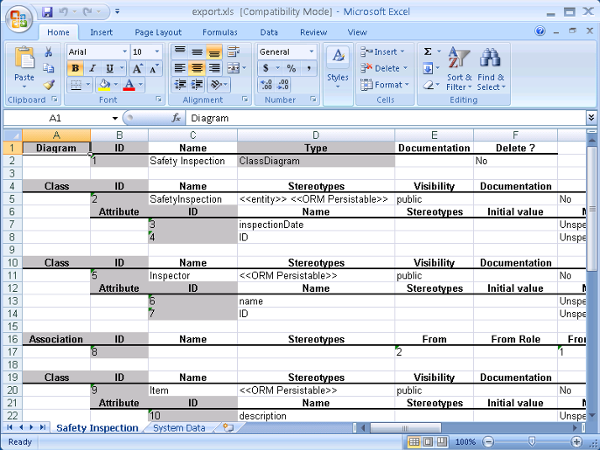Open the borders dropdown arrow
Image resolution: width=600 pixels, height=450 pixels.
click(88, 85)
